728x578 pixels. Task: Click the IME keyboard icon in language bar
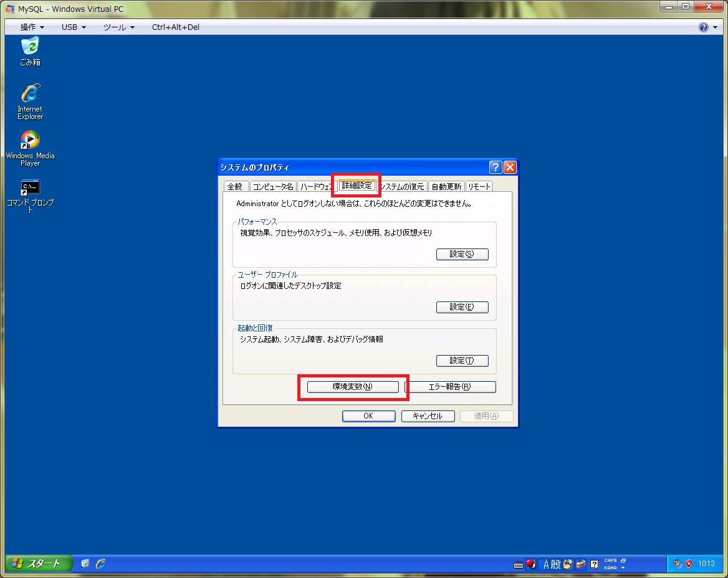(x=519, y=564)
